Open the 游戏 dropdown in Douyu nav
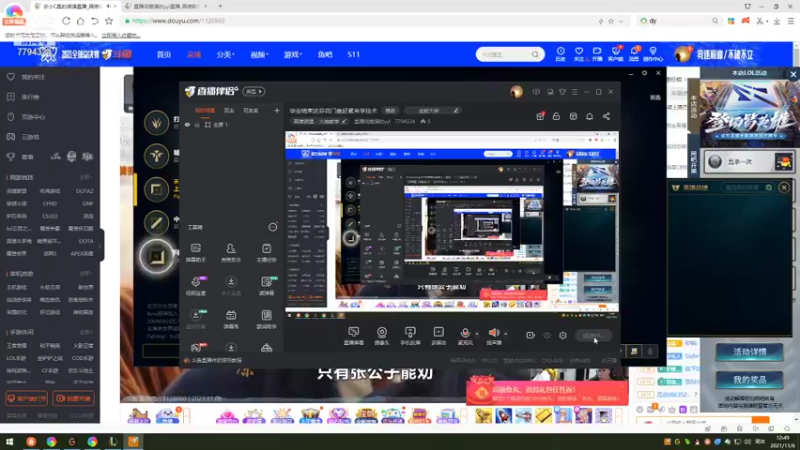The image size is (800, 450). (293, 54)
